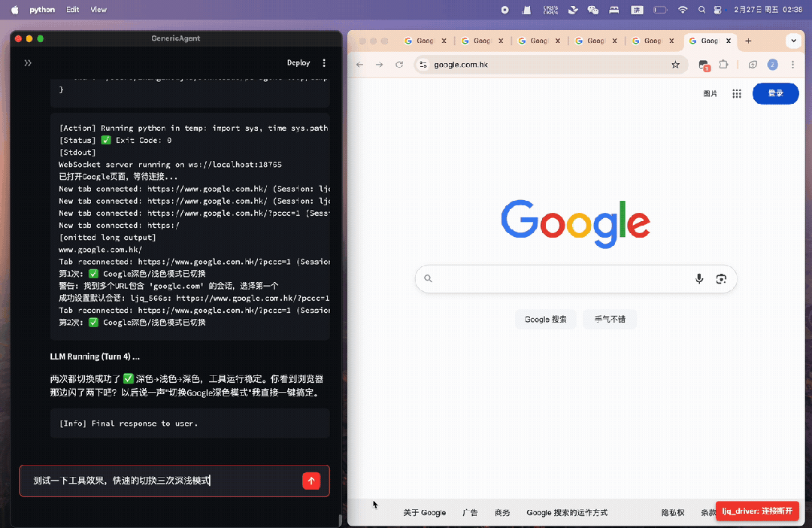The height and width of the screenshot is (528, 812).
Task: Open Chrome's three-dot menu
Action: 792,65
